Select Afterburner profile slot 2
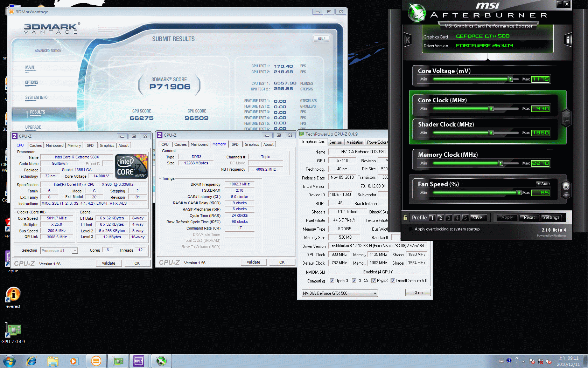 (440, 218)
